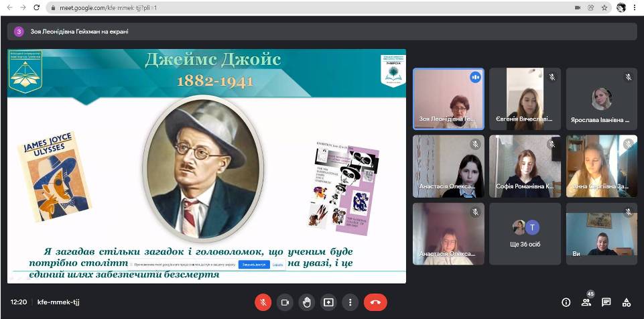Select Софія Романівна's video tile
The height and width of the screenshot is (319, 644).
pyautogui.click(x=525, y=166)
